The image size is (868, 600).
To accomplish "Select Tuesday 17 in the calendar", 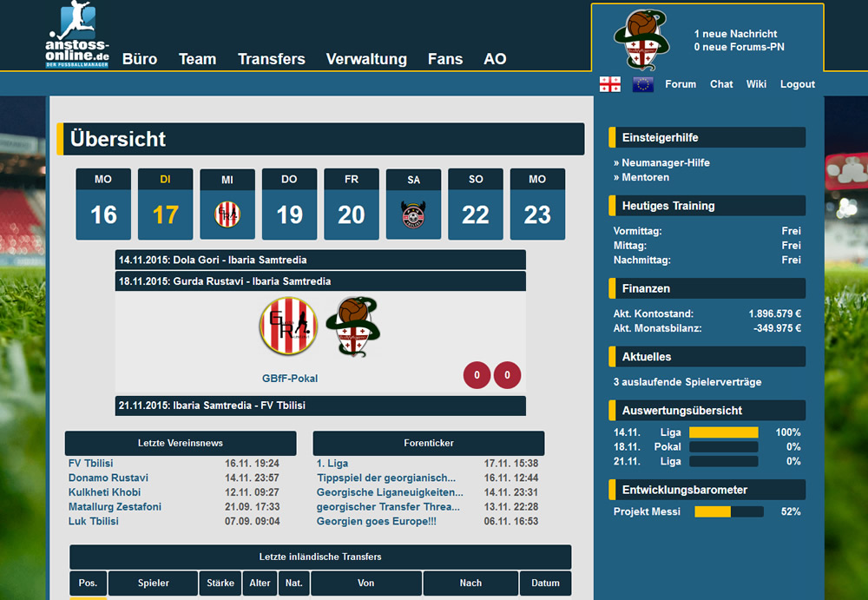I will tap(166, 204).
